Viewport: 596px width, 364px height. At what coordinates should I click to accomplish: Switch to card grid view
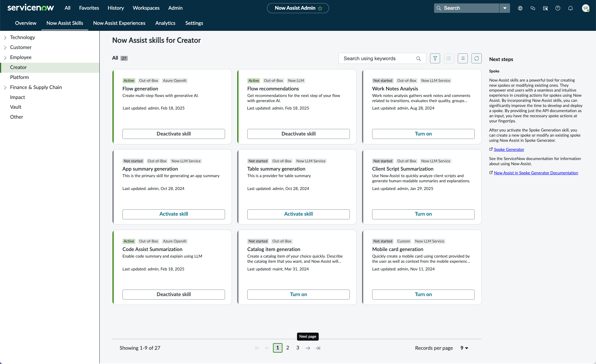(449, 58)
